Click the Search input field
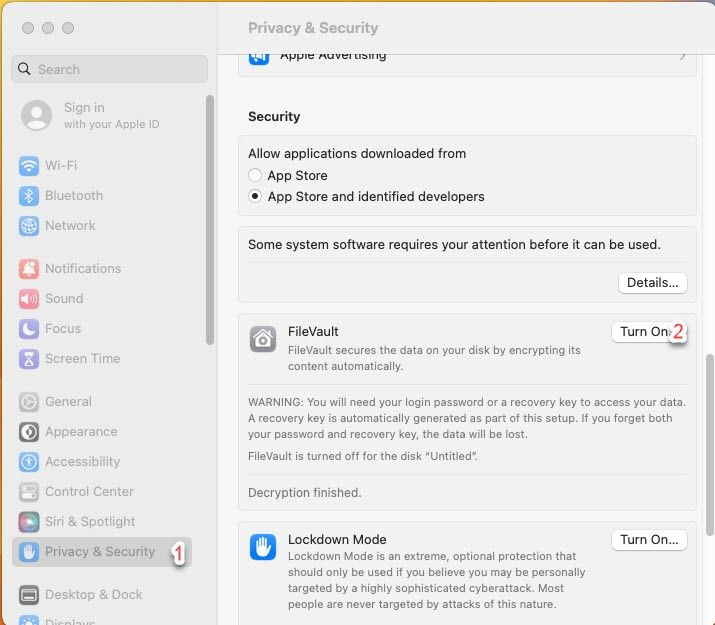Viewport: 715px width, 625px height. [109, 69]
